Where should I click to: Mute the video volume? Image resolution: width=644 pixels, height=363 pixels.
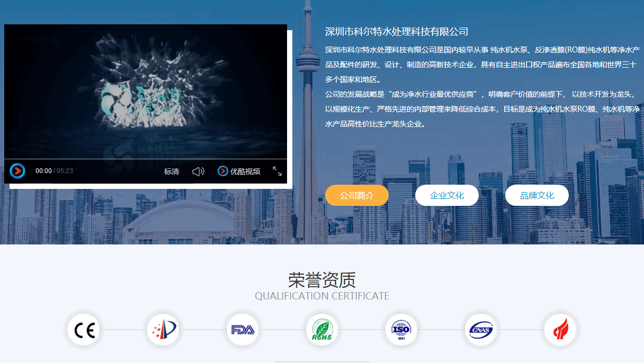point(198,170)
